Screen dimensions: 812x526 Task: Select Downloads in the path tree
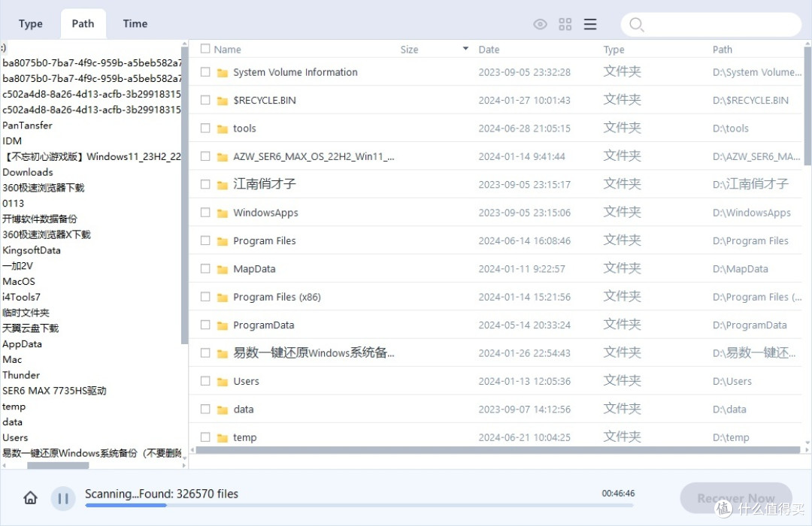(28, 172)
